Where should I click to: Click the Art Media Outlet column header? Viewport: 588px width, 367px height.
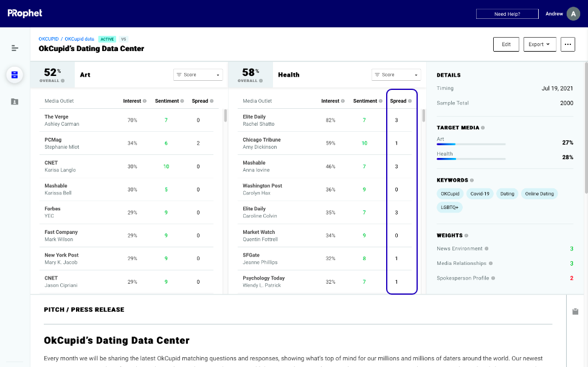tap(59, 101)
